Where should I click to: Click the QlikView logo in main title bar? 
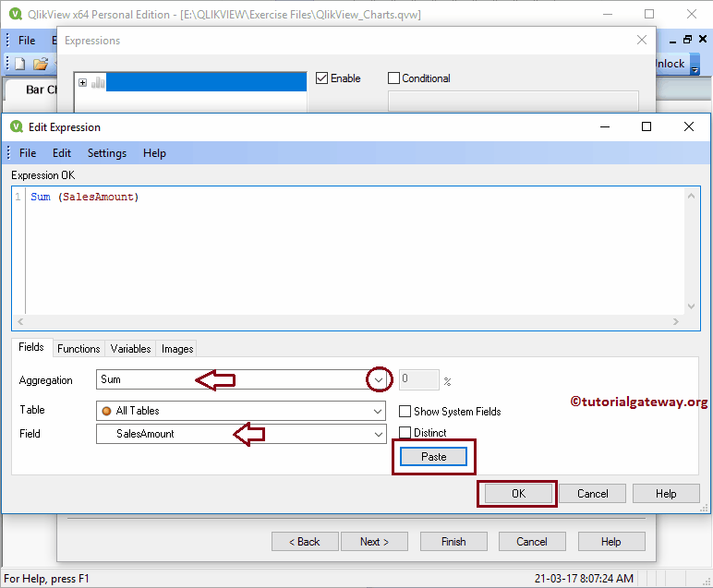coord(16,14)
